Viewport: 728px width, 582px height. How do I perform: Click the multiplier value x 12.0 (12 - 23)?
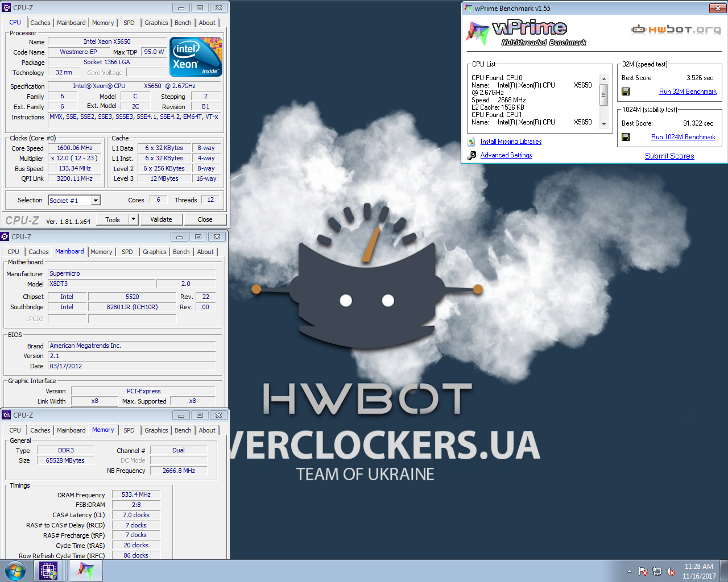(x=75, y=158)
